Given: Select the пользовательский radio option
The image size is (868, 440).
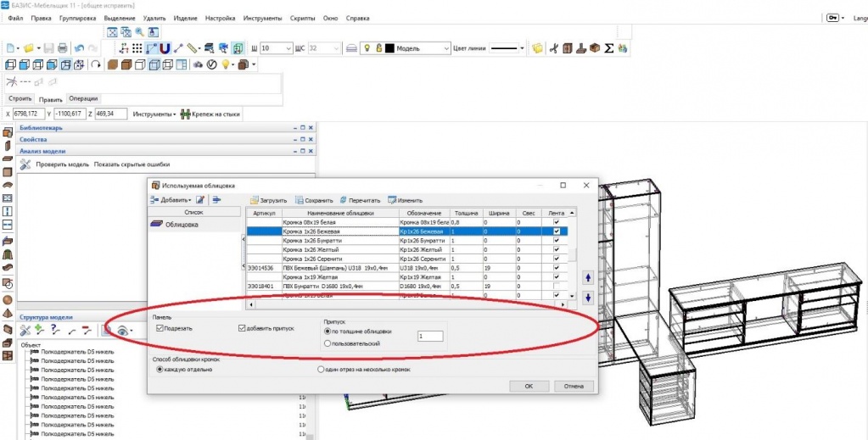Looking at the screenshot, I should pyautogui.click(x=328, y=343).
